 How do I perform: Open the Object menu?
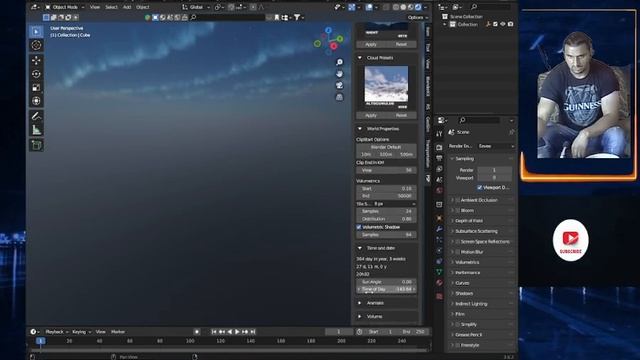[x=142, y=7]
